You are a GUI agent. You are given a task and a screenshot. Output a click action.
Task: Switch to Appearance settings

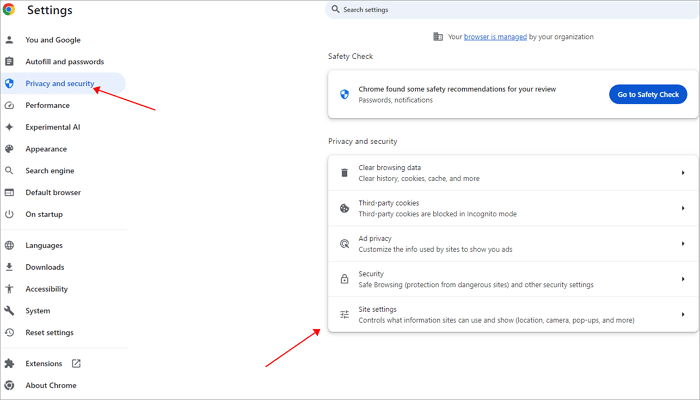click(x=46, y=149)
